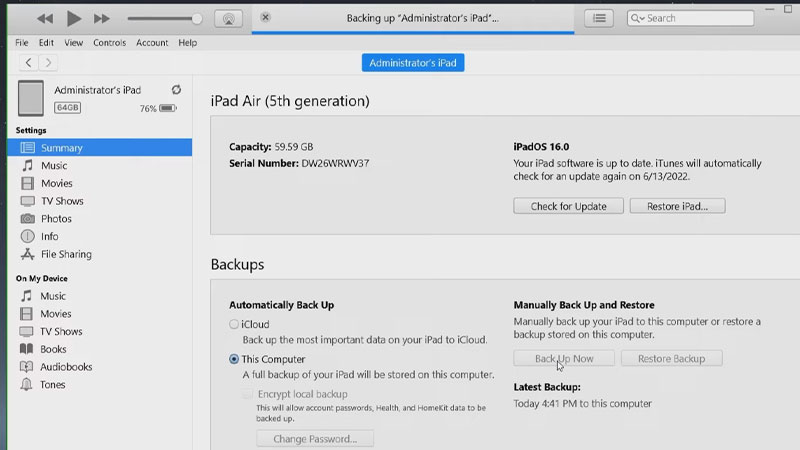The height and width of the screenshot is (450, 800).
Task: Cancel backup with the X icon
Action: [265, 17]
